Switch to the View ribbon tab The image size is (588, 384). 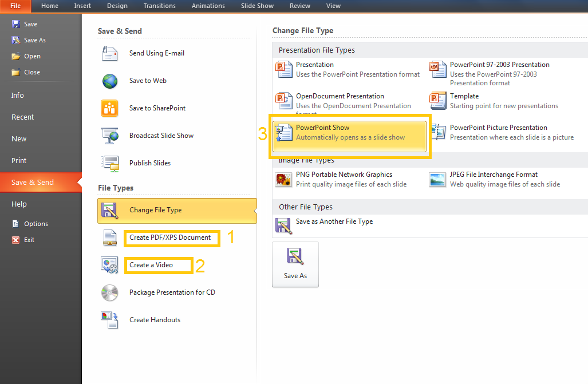pyautogui.click(x=333, y=6)
